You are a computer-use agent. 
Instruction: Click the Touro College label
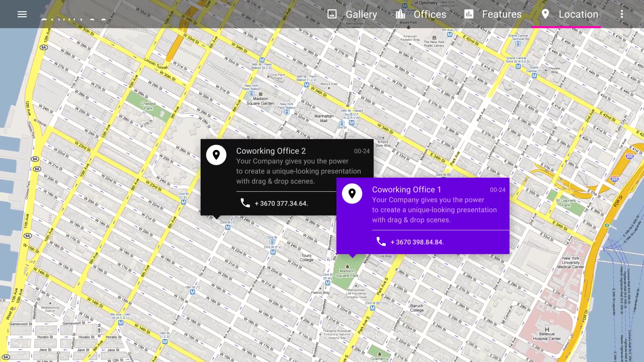click(306, 257)
